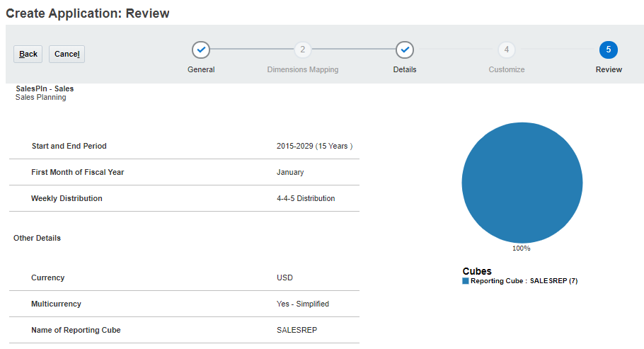The image size is (644, 349).
Task: Click the step 5 Review circle
Action: pos(609,50)
